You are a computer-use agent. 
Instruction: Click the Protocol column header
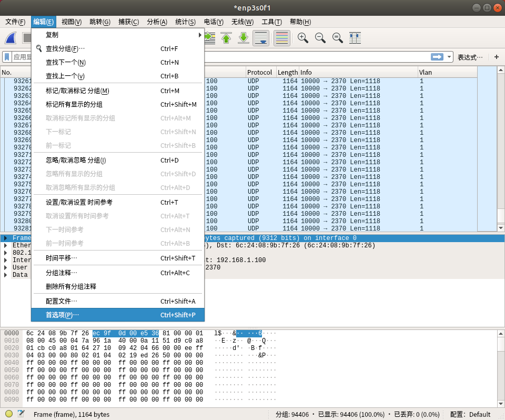tap(261, 72)
